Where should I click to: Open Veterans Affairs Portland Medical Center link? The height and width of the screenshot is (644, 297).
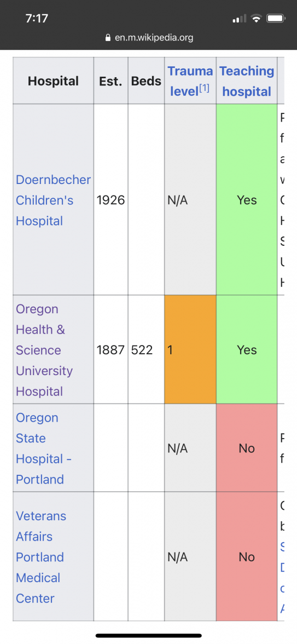pyautogui.click(x=41, y=557)
